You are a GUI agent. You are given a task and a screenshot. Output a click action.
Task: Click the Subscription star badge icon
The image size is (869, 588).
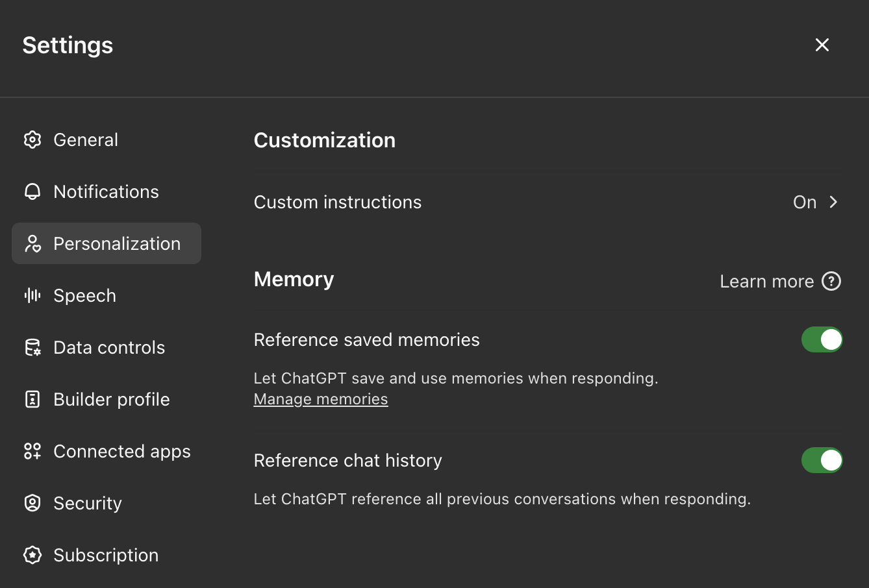(x=32, y=555)
